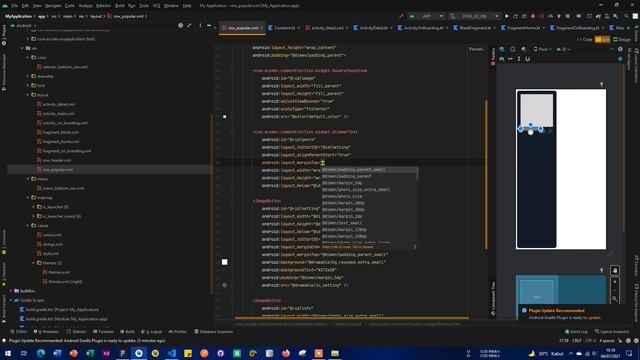Collapse the mipmap folder
Image resolution: width=640 pixels, height=360 pixels.
[28, 198]
